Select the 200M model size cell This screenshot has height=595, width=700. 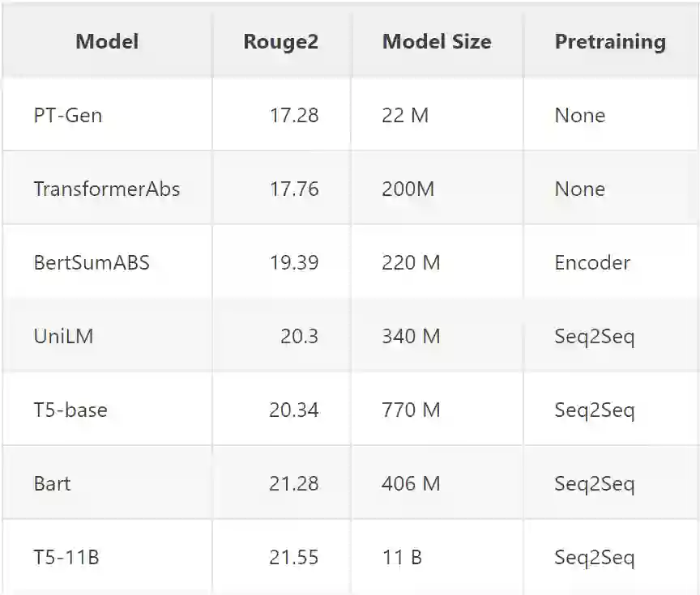(408, 189)
